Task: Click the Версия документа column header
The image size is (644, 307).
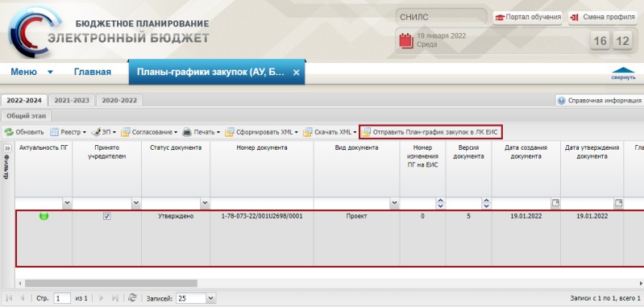Action: point(468,169)
